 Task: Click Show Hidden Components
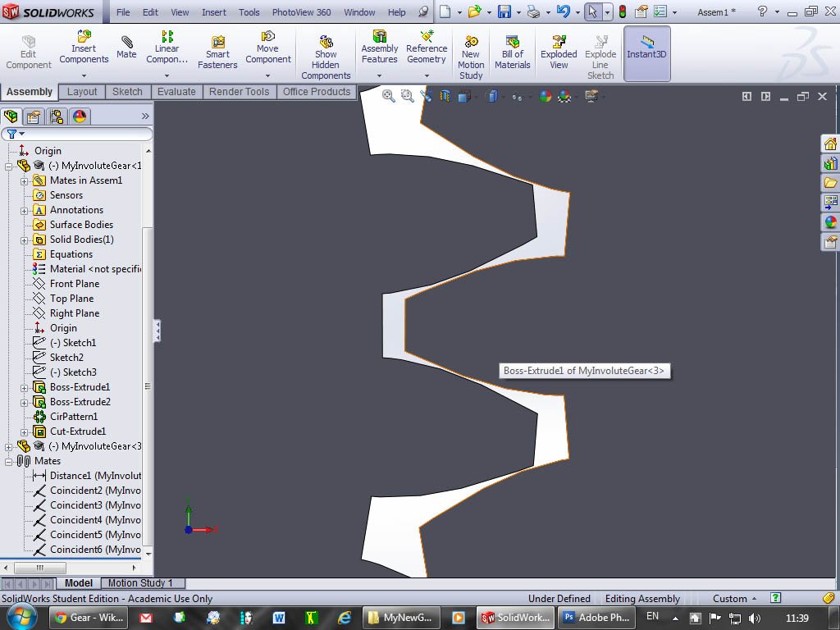(x=326, y=58)
